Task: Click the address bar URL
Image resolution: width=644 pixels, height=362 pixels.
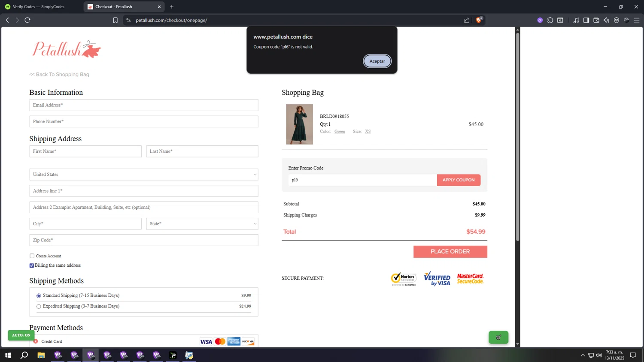Action: coord(171,20)
